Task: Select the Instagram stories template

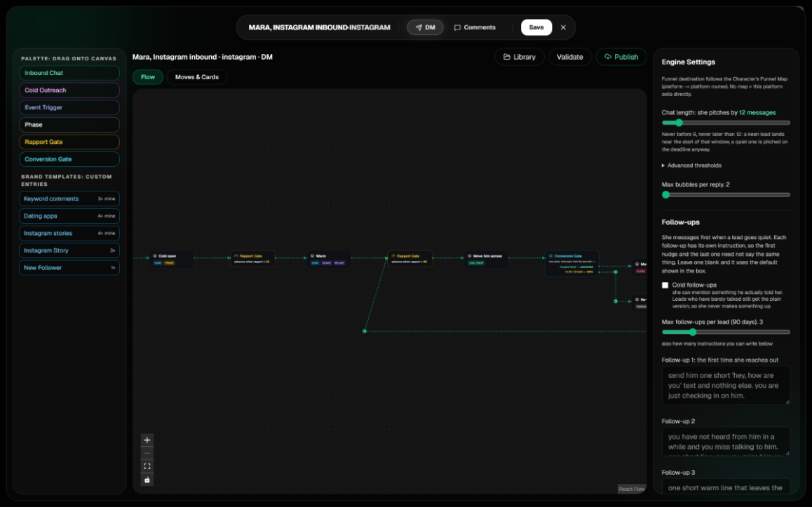Action: click(69, 233)
